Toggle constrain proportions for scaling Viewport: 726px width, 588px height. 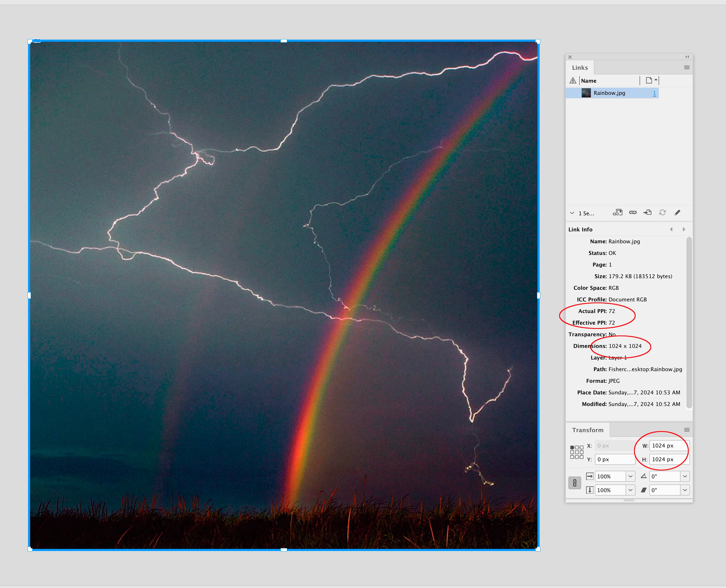[575, 483]
